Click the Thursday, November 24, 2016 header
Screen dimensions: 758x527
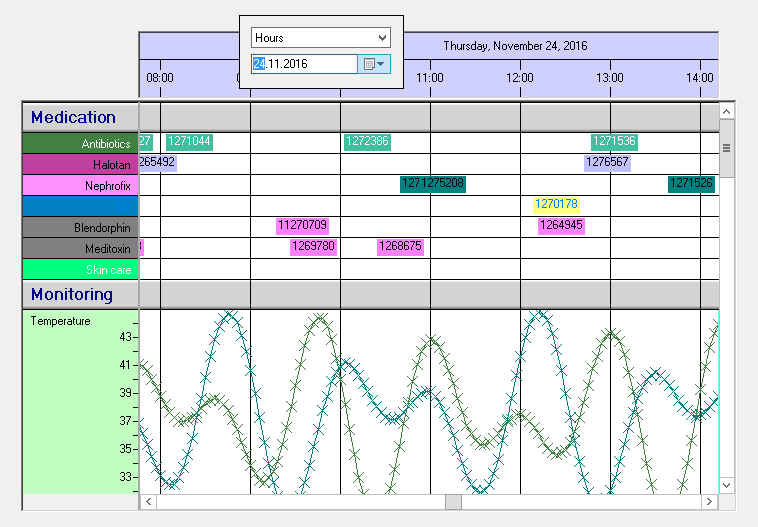pyautogui.click(x=515, y=46)
